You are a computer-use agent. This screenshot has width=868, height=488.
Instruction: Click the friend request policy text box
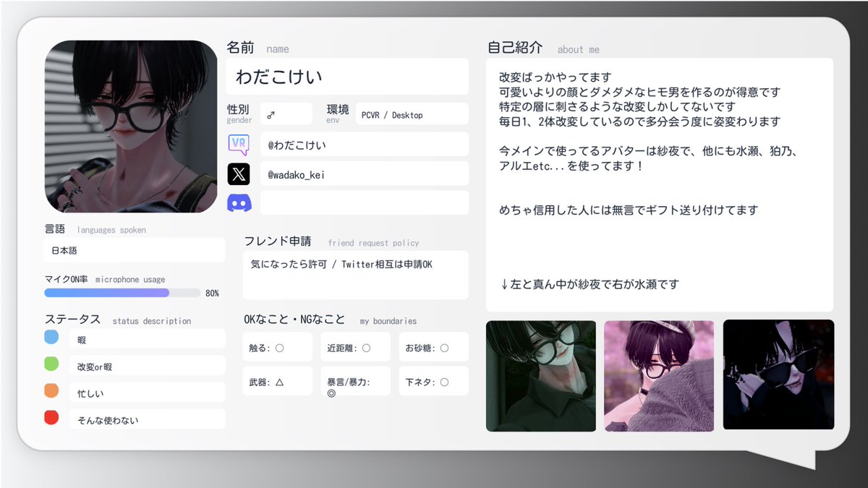click(x=355, y=275)
